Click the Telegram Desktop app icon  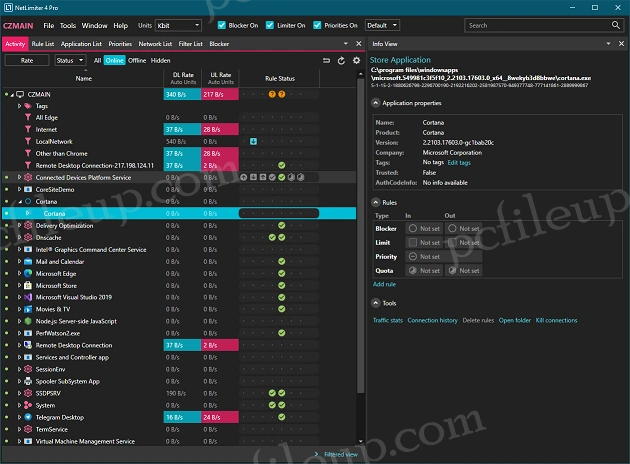tap(28, 417)
